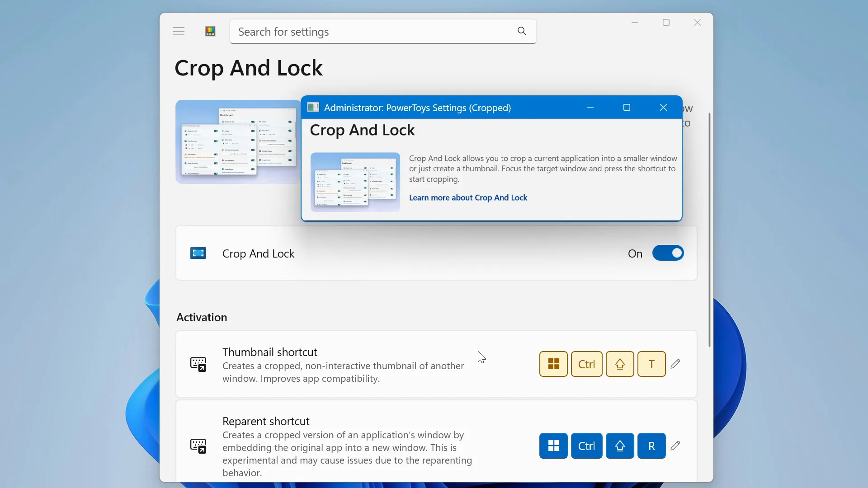Minimize the main PowerToys Settings window
Screen dimensions: 868x488
(x=635, y=23)
